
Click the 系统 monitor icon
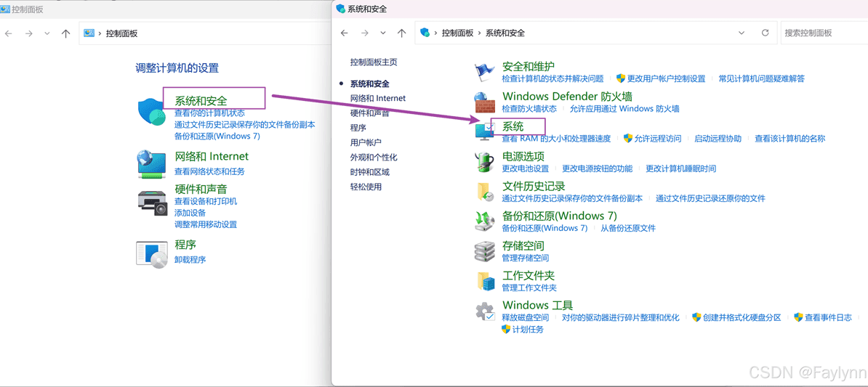click(x=484, y=131)
